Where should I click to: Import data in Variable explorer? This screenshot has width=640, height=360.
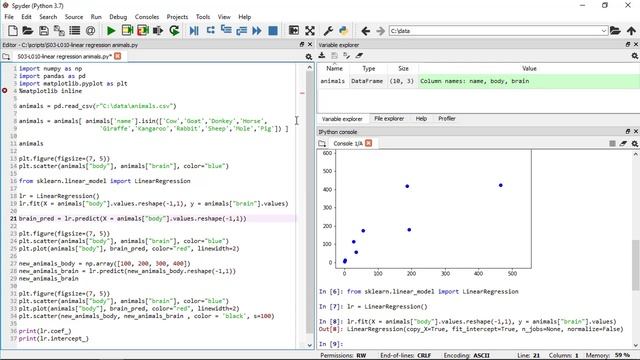(322, 56)
